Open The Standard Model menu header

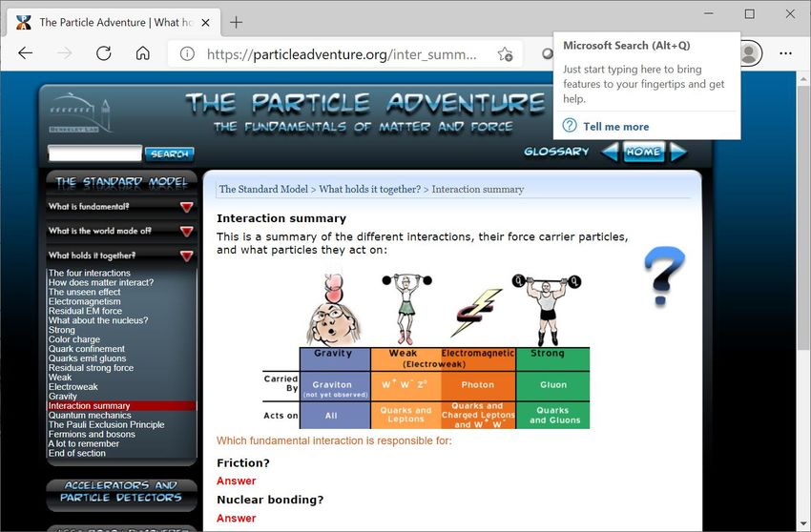(121, 182)
